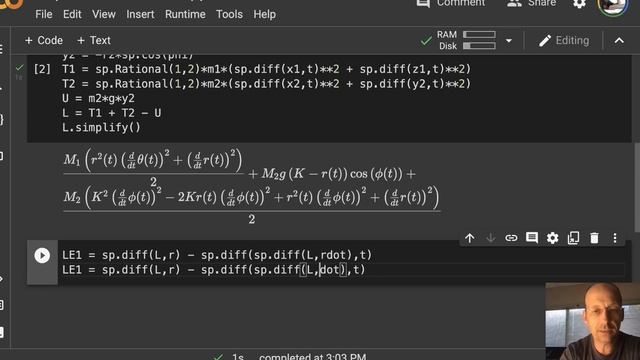Place cursor in second LE1 code line
The width and height of the screenshot is (640, 360).
click(x=213, y=270)
